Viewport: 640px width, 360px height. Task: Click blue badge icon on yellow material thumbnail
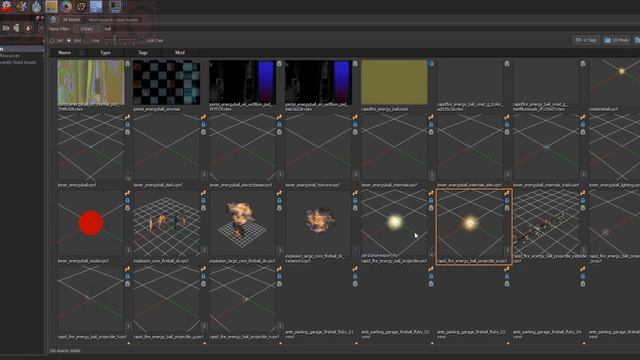[431, 64]
